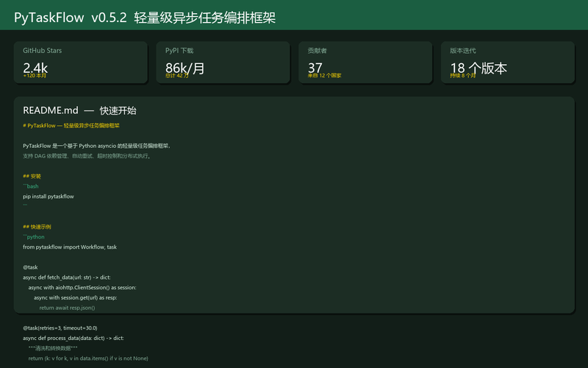Select the "```python" code fence line

click(33, 237)
